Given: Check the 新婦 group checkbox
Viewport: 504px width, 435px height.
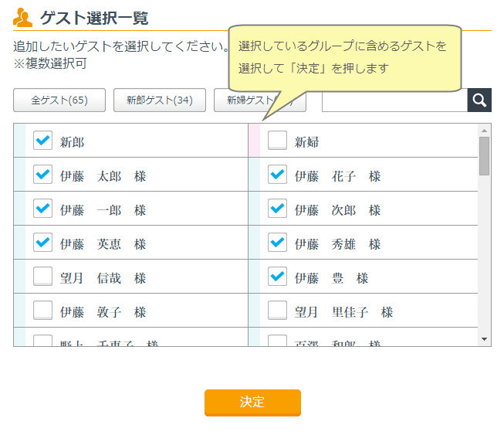Looking at the screenshot, I should coord(277,141).
